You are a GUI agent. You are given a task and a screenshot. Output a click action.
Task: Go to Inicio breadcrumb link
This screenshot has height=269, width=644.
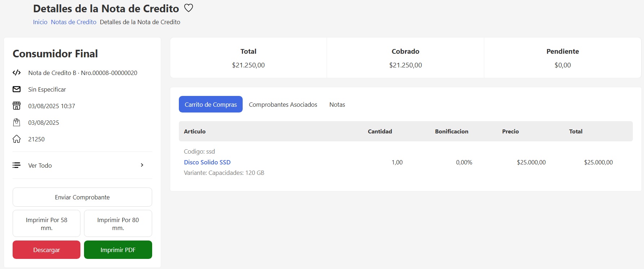(x=40, y=22)
